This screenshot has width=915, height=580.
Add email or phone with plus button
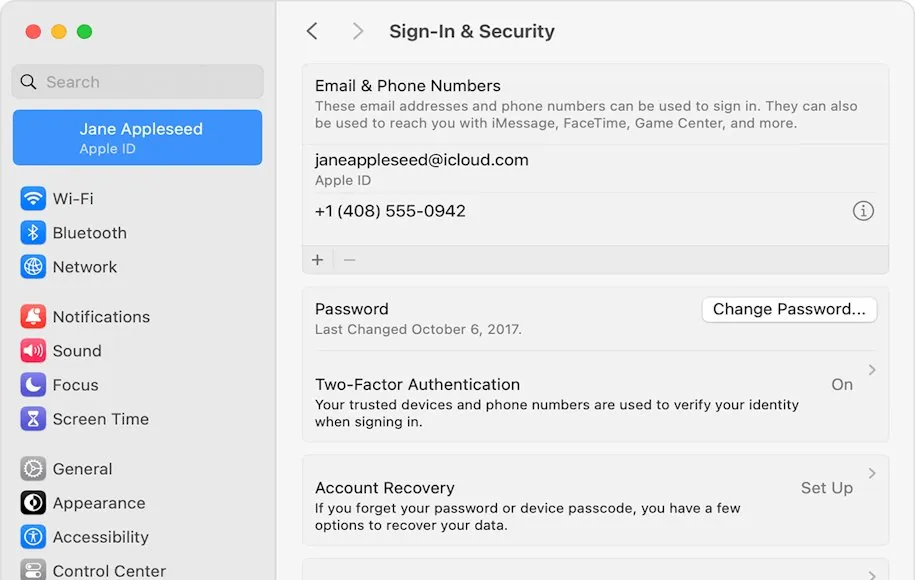(x=318, y=260)
